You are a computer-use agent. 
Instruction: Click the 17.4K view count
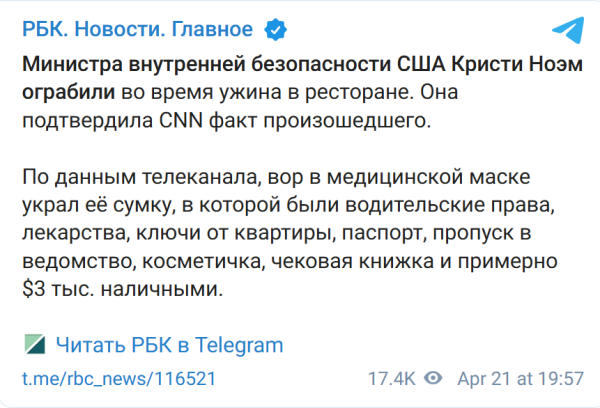391,380
